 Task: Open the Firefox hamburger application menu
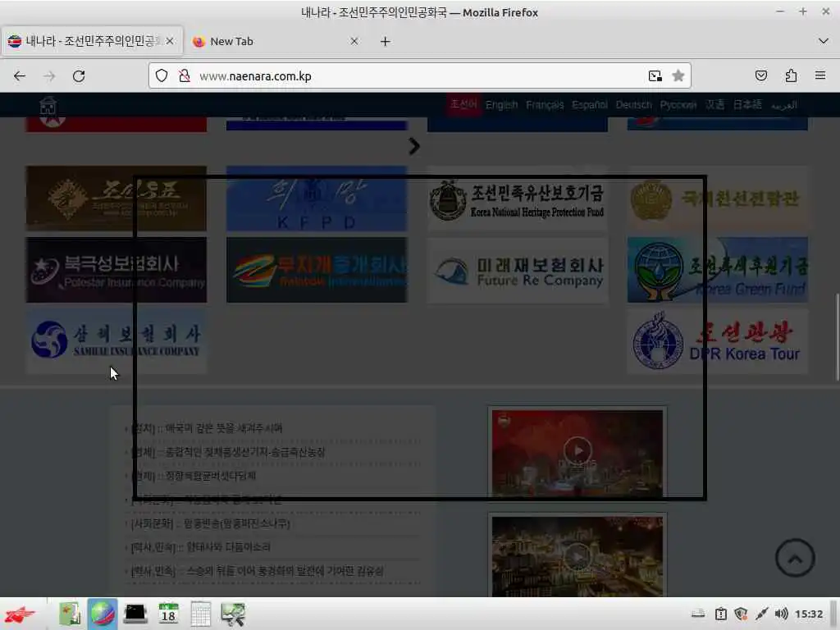(820, 76)
